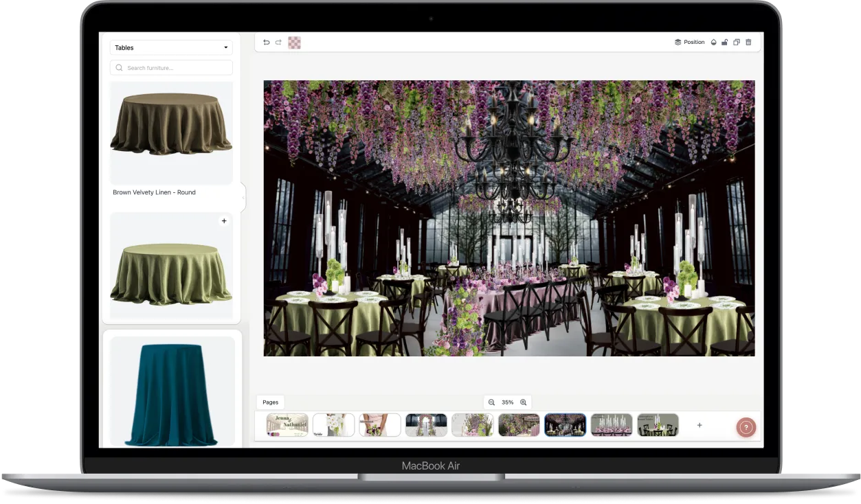
Task: Open the Position layer options
Action: (690, 43)
